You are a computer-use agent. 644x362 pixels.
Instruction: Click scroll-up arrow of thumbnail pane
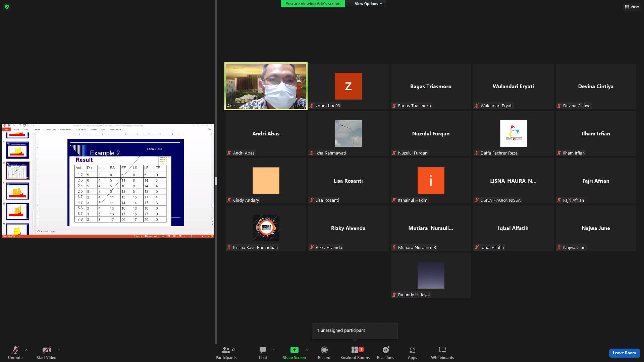34,134
